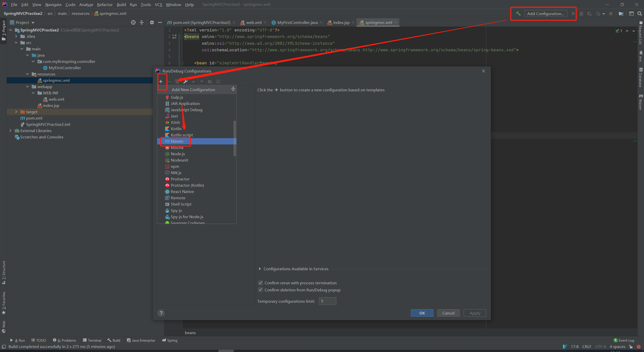Toggle Confirm deletion from Run/Debug popup
644x352 pixels.
(261, 290)
